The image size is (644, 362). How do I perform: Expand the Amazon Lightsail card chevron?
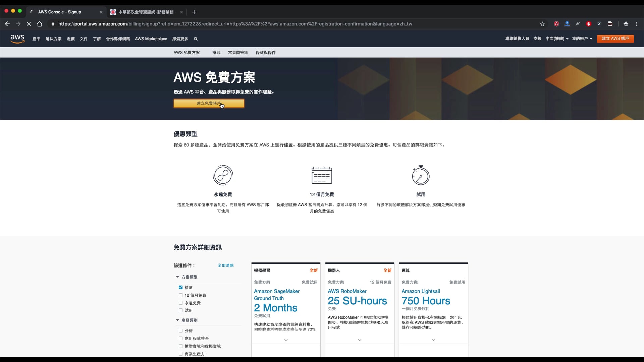(433, 340)
